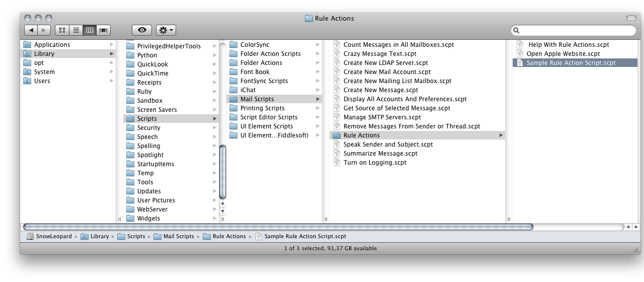Select the Applications folder

click(x=52, y=45)
